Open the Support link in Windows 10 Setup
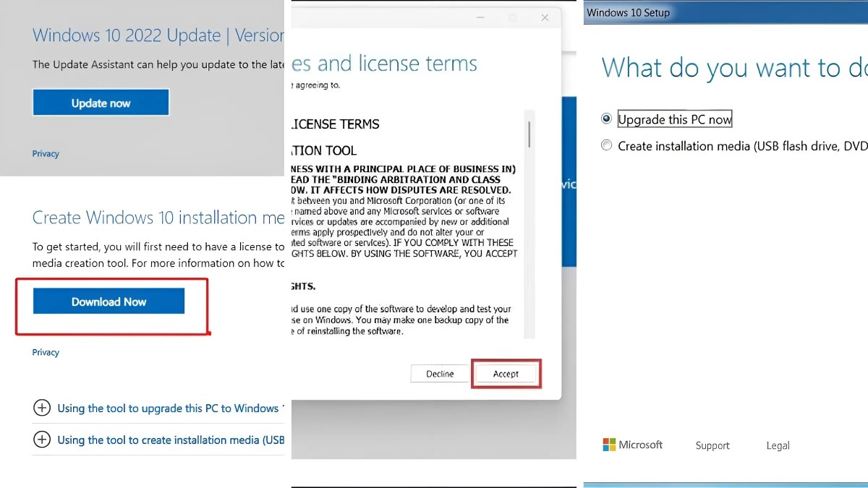 [x=712, y=445]
